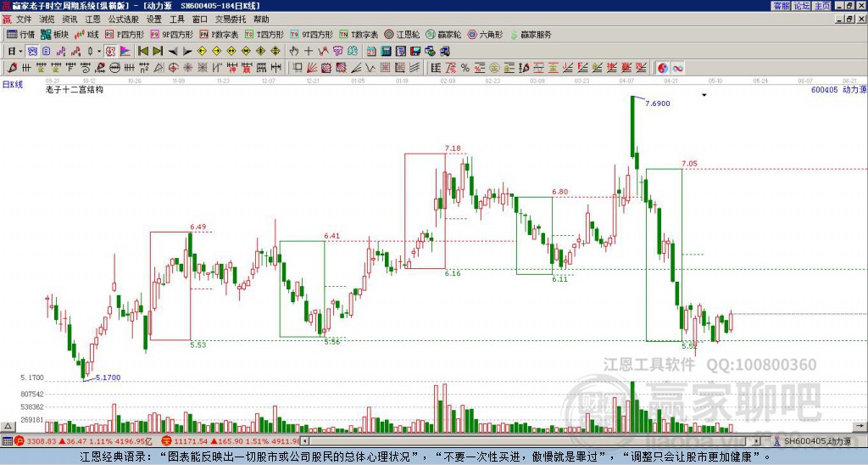Open the 江恩轮 Gann wheel
868x465 pixels.
402,34
